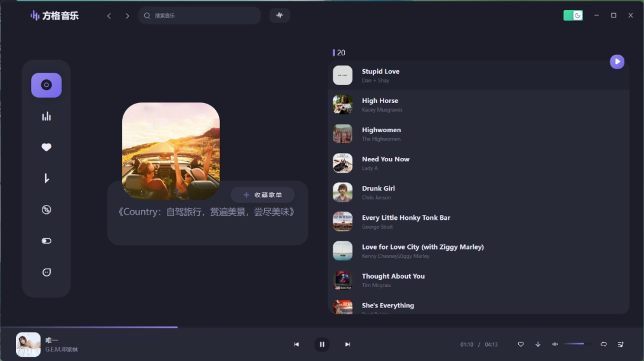Click the Country playlist cover image

(171, 151)
